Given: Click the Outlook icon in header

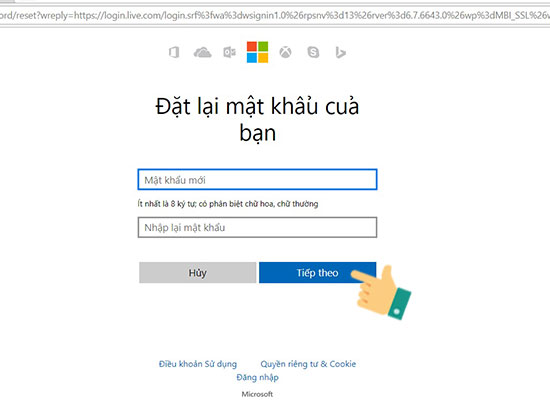Looking at the screenshot, I should (230, 52).
